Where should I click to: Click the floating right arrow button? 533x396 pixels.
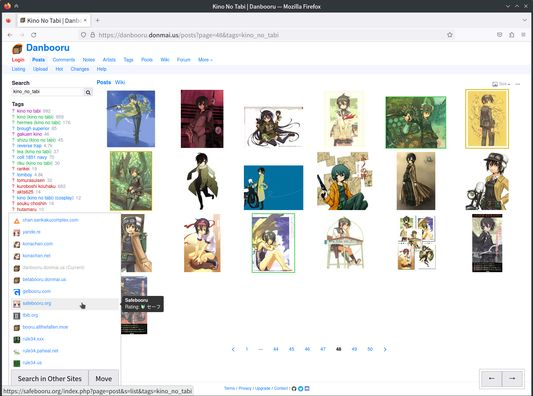(512, 378)
